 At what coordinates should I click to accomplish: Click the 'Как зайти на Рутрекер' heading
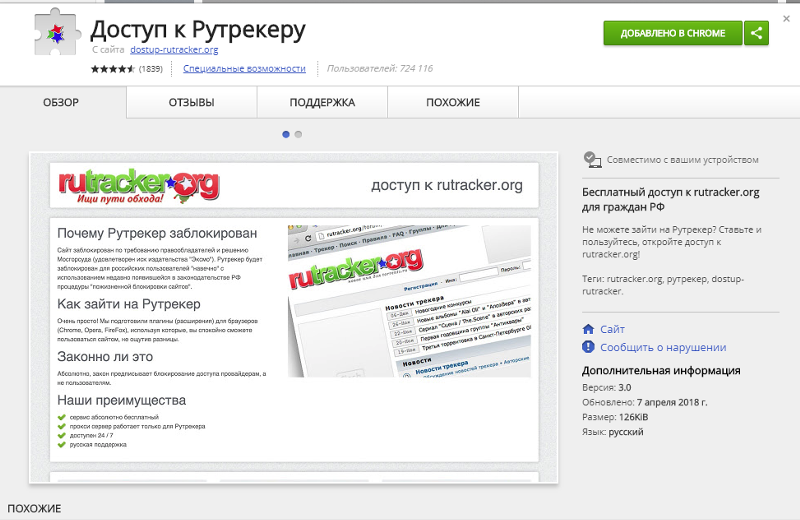point(129,304)
